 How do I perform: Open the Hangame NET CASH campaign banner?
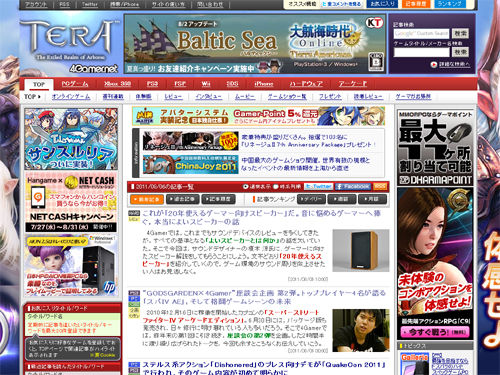pyautogui.click(x=71, y=202)
